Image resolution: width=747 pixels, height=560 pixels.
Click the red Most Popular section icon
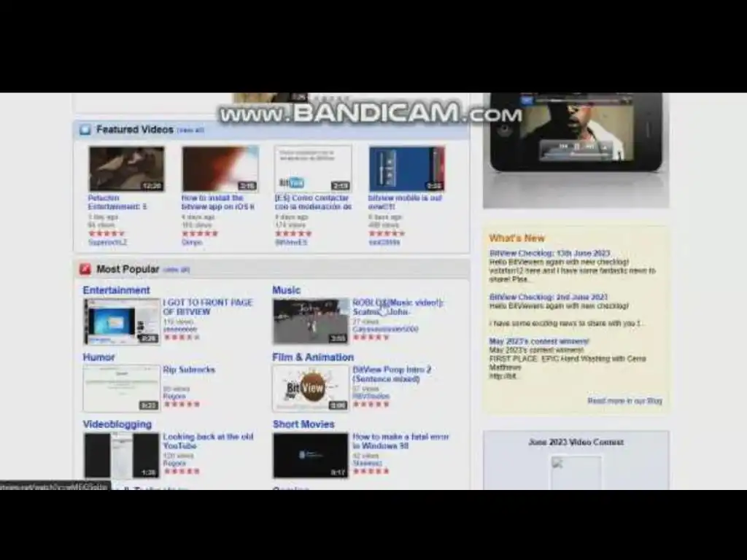click(x=85, y=269)
